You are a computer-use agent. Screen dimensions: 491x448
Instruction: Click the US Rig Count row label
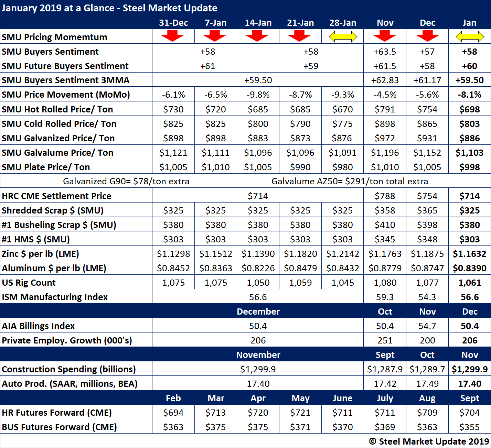point(29,283)
